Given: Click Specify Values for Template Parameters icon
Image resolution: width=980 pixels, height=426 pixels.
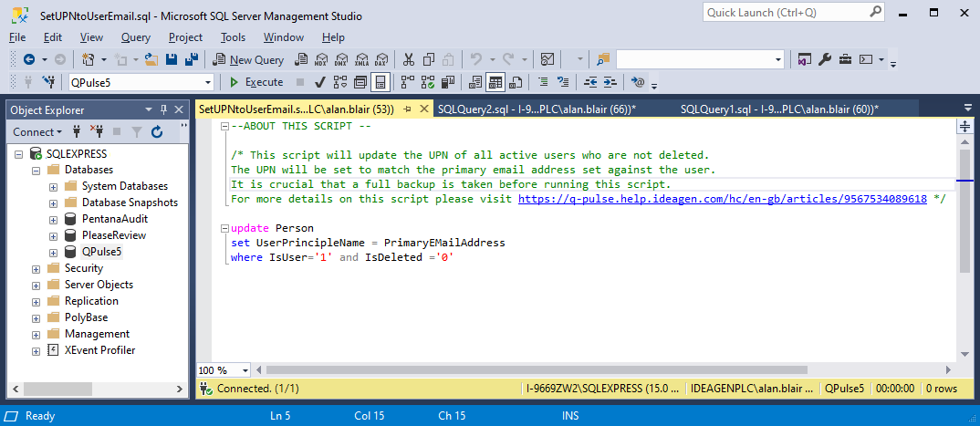Looking at the screenshot, I should tap(638, 82).
